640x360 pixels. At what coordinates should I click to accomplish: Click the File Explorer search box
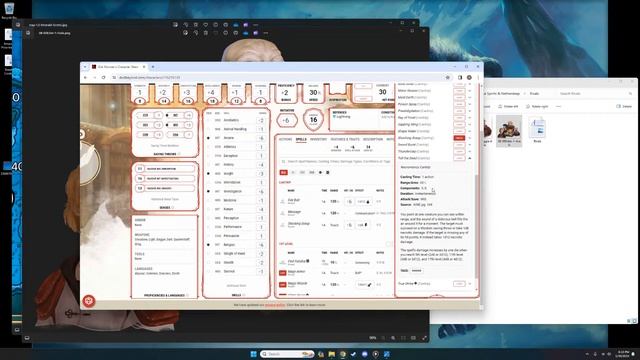[x=595, y=93]
